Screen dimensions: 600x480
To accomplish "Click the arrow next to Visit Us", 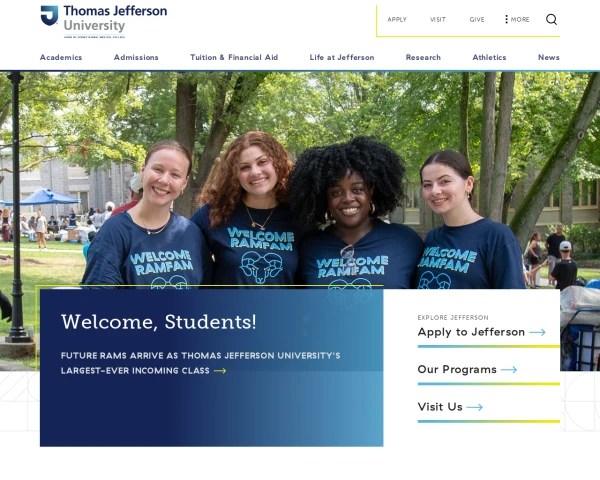I will [x=474, y=407].
